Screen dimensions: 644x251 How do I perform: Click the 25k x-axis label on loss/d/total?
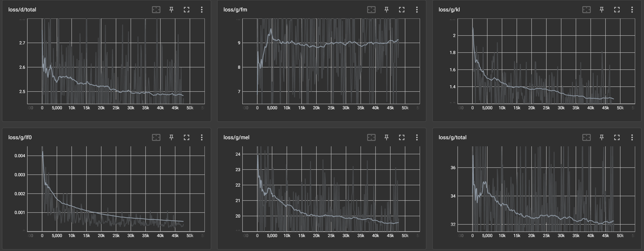pos(116,108)
